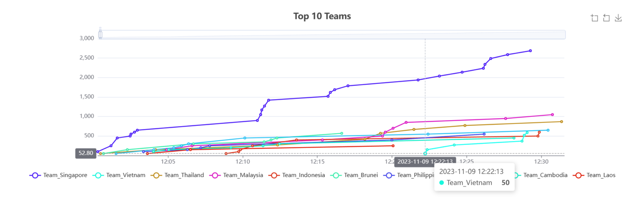Viewport: 644px width, 198px height.
Task: Click the zoom reset toolbox icon
Action: click(606, 18)
